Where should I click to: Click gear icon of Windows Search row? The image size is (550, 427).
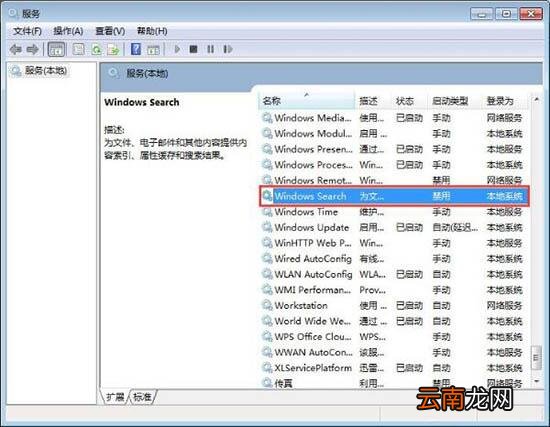[267, 196]
